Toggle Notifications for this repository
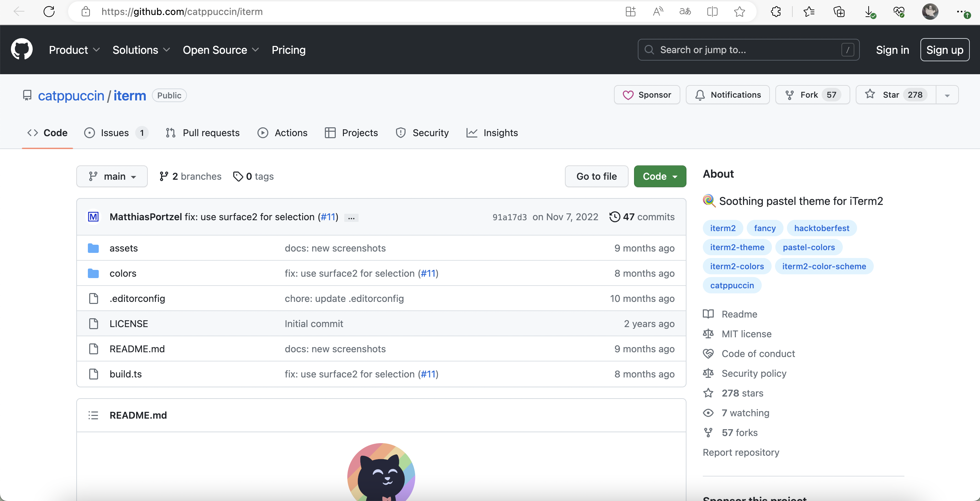 click(x=727, y=95)
